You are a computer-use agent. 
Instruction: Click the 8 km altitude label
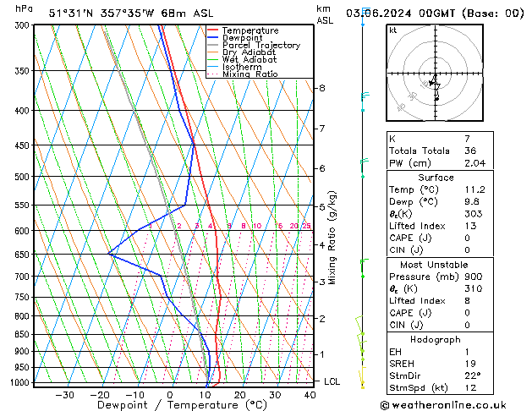click(x=321, y=88)
